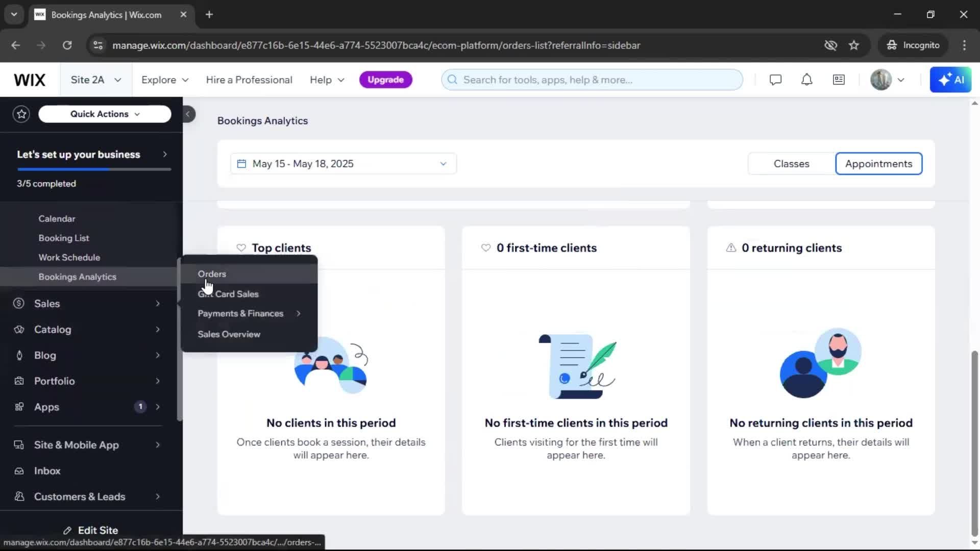This screenshot has width=980, height=551.
Task: Click the Blog icon in sidebar
Action: [19, 356]
